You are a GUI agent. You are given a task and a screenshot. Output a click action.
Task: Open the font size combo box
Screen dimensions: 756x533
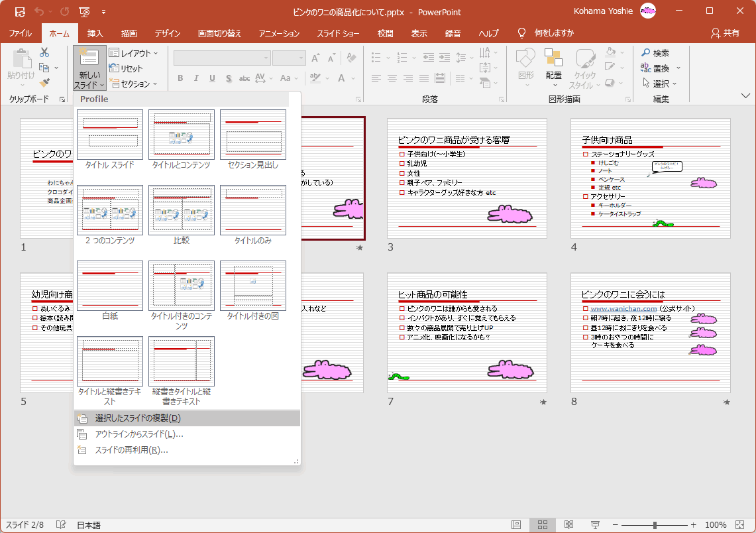tap(289, 58)
